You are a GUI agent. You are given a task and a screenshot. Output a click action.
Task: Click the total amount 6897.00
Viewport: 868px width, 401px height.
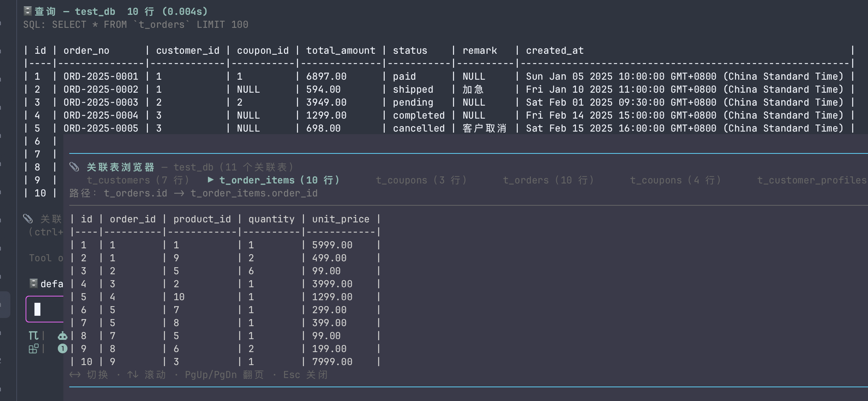point(326,76)
